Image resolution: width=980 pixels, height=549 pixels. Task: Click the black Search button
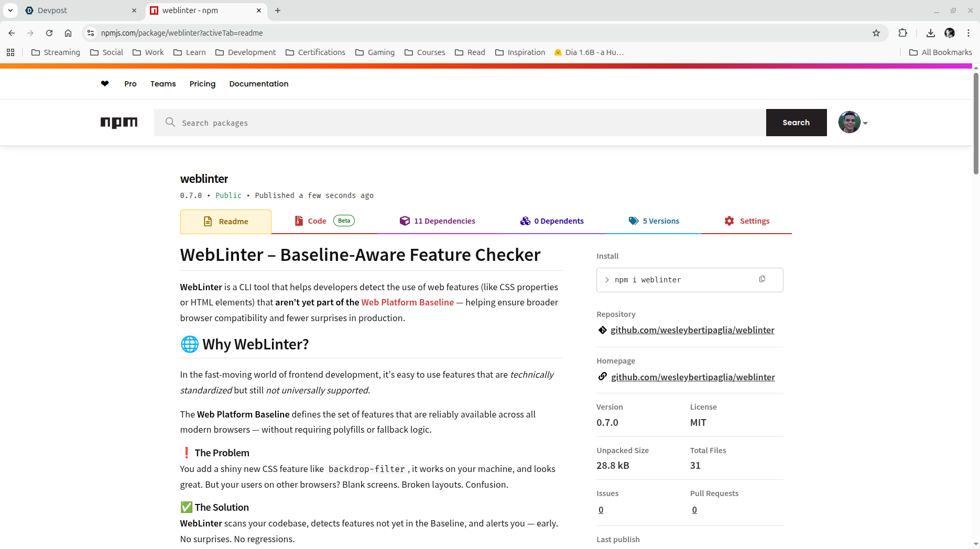tap(796, 123)
